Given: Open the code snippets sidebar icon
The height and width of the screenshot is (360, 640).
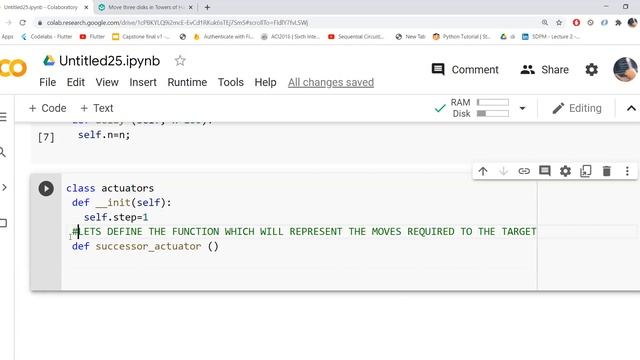Looking at the screenshot, I should click(x=4, y=188).
